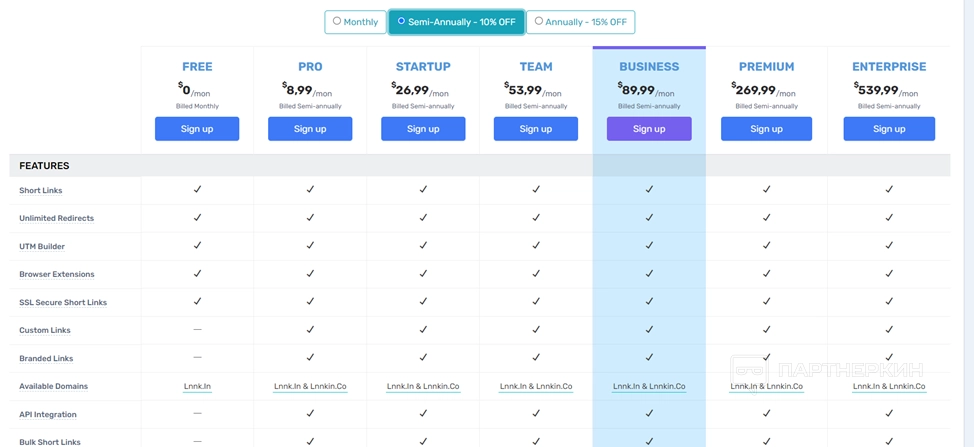Screen dimensions: 974x447
Task: Click Branded Links checkmark in PRO column
Action: point(310,357)
